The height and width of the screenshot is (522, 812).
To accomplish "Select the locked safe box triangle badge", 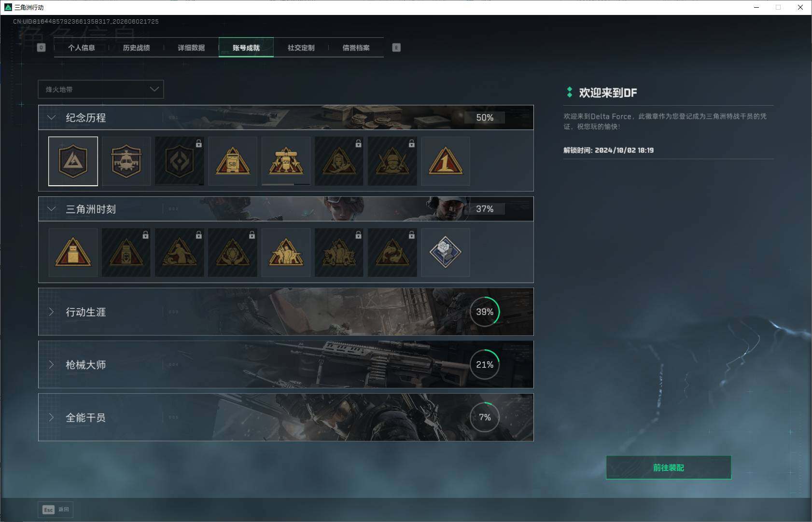I will [126, 252].
